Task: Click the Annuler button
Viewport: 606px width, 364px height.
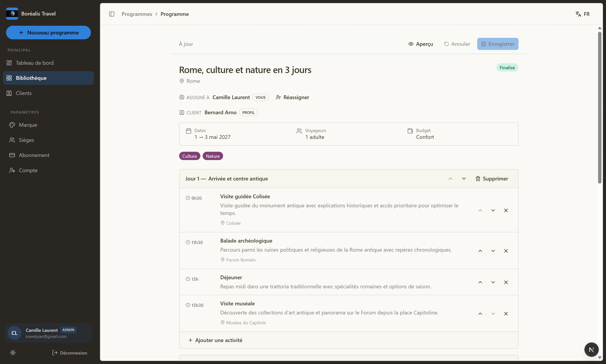Action: tap(457, 44)
